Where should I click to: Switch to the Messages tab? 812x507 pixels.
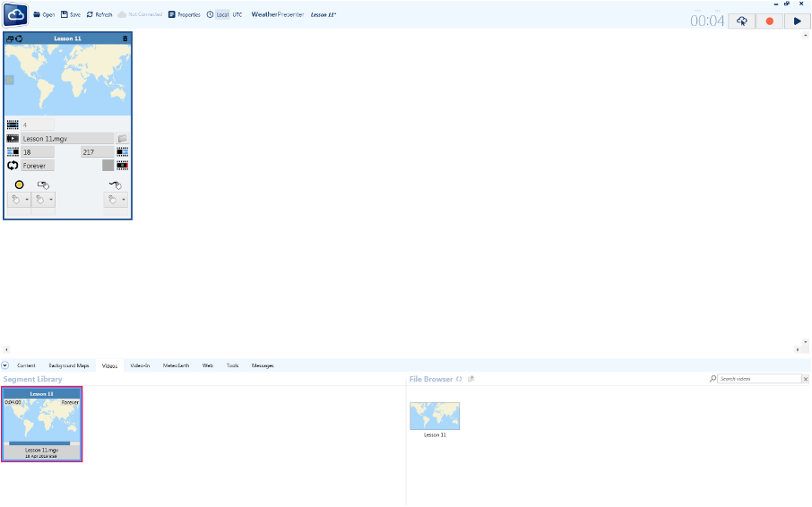coord(263,365)
